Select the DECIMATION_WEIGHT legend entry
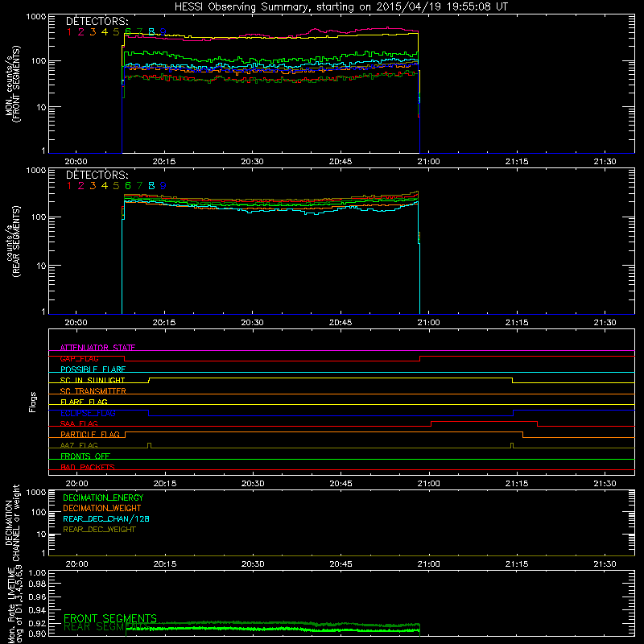The height and width of the screenshot is (644, 644). coord(102,509)
